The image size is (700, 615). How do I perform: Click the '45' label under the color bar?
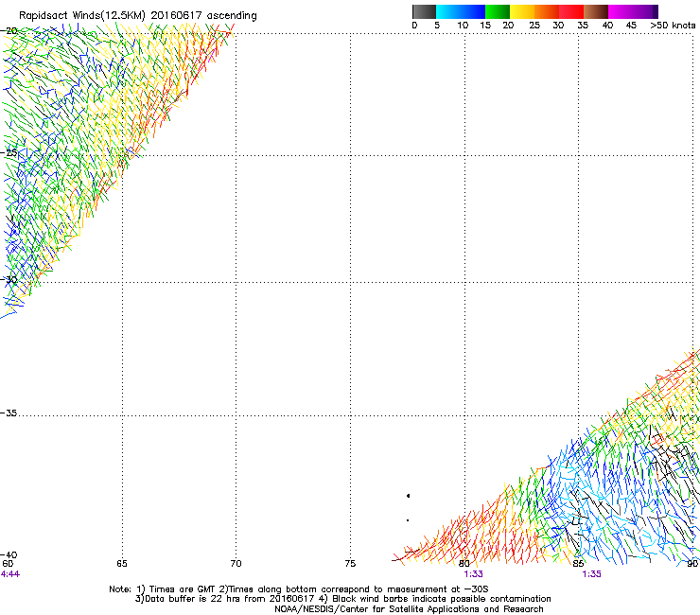(x=631, y=25)
